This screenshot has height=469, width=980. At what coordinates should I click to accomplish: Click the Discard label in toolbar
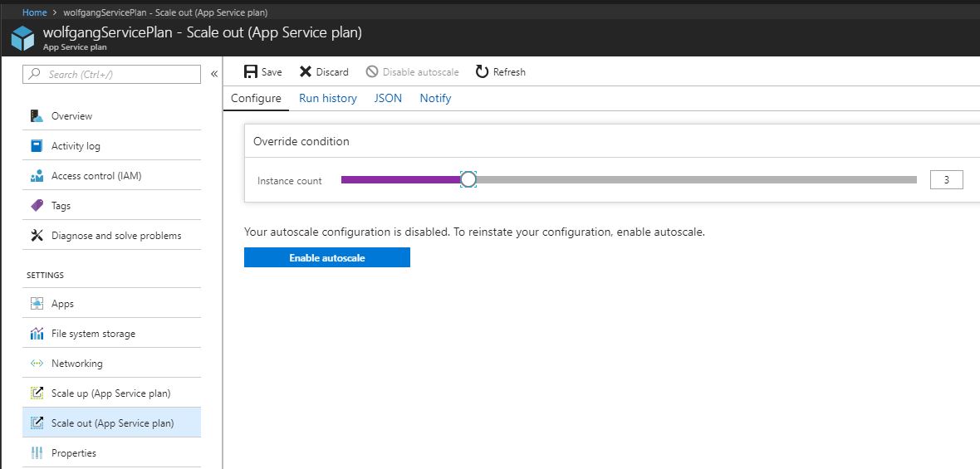[332, 72]
